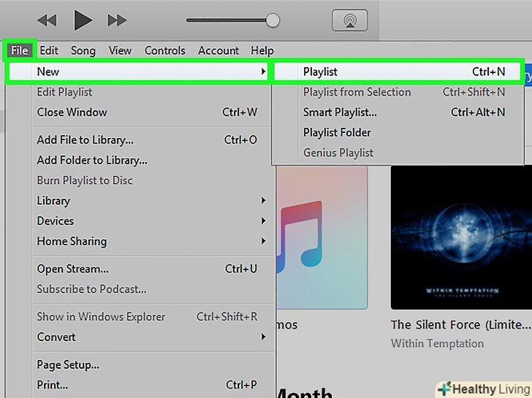532x398 pixels.
Task: Open the Account menu
Action: coord(218,50)
